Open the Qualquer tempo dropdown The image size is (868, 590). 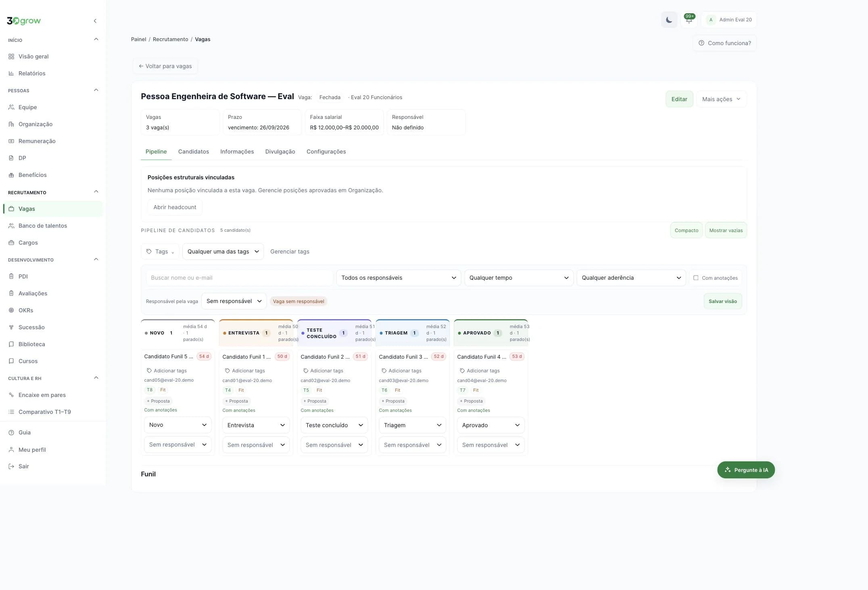[x=519, y=278]
